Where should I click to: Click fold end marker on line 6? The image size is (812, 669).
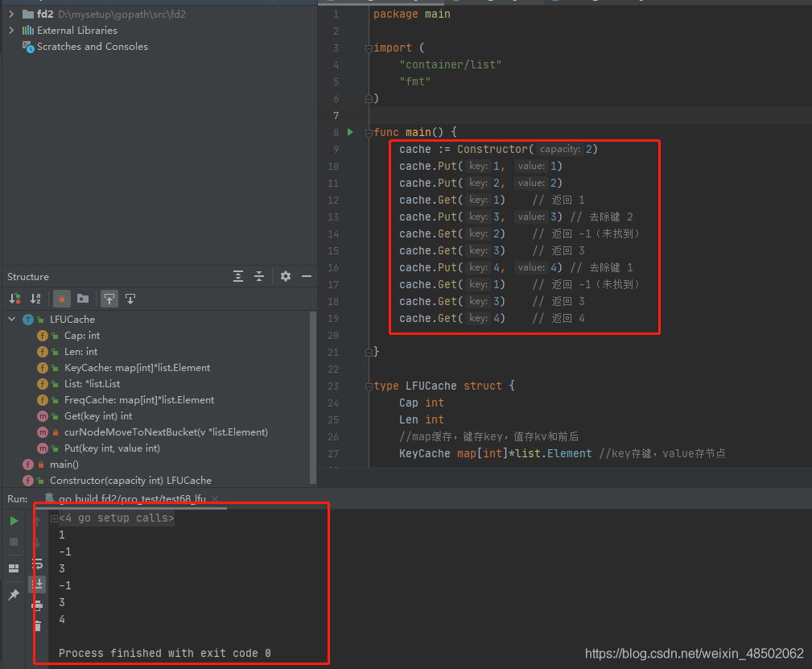click(369, 98)
